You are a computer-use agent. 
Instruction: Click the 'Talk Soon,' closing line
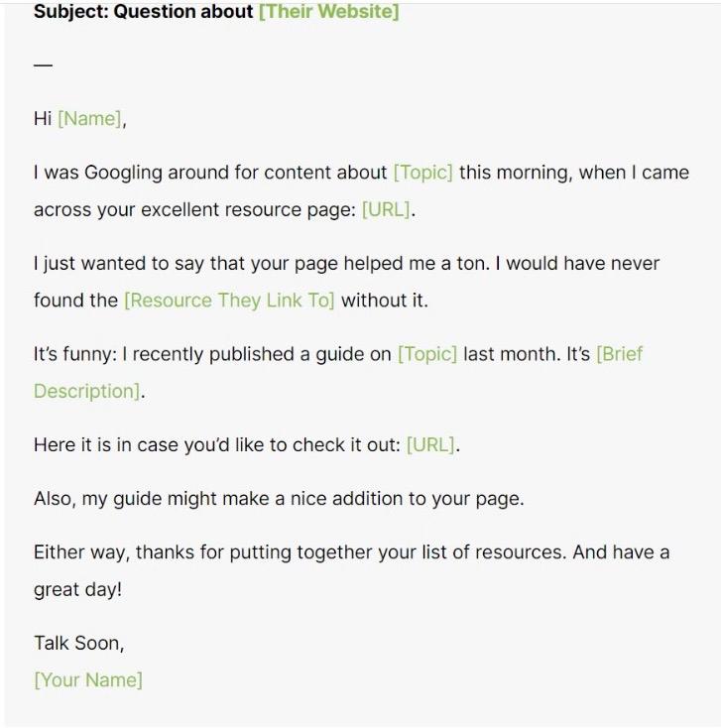79,643
